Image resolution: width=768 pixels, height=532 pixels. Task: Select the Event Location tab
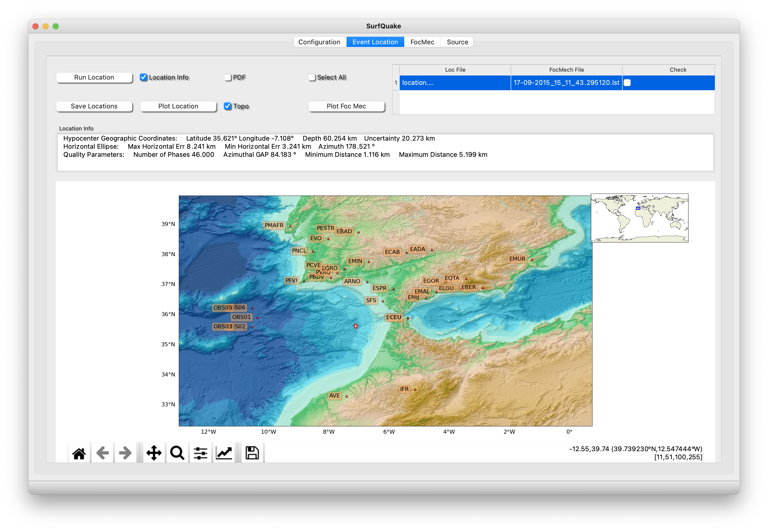[375, 42]
